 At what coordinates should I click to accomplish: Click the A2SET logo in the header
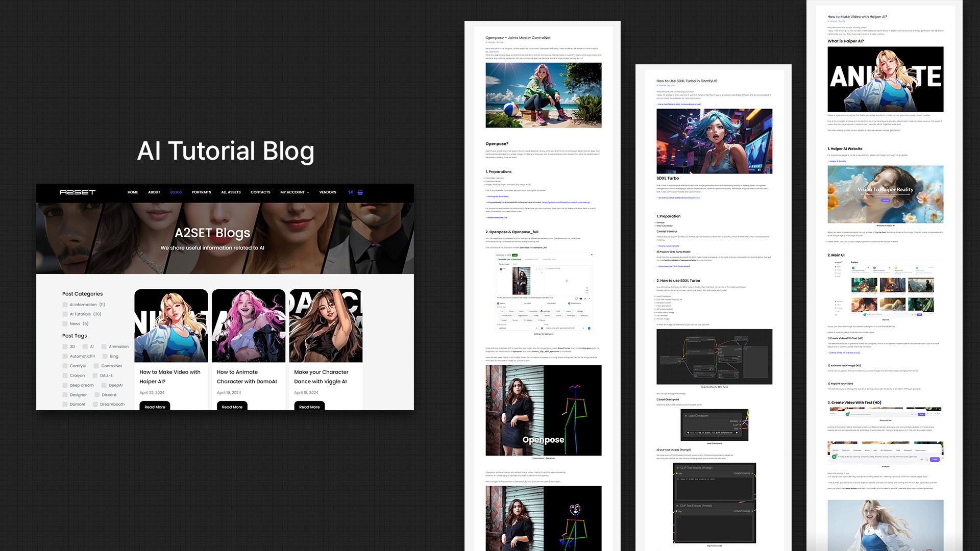point(78,192)
